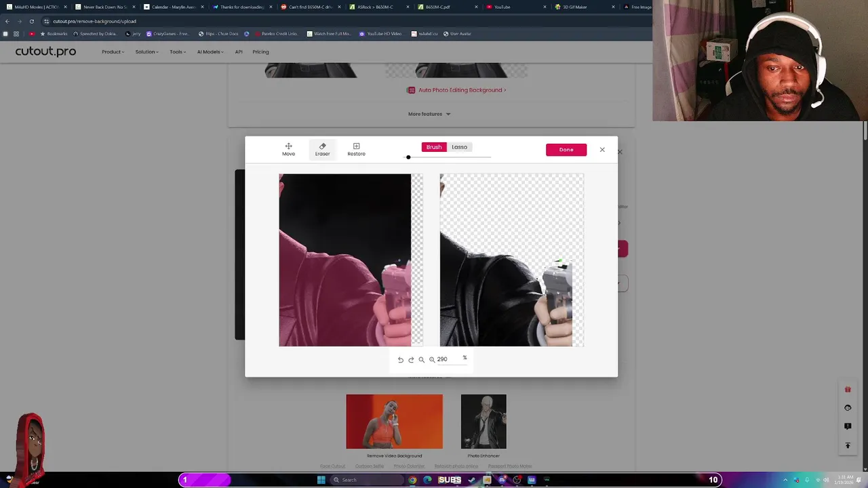Click the taskbar Search box
The image size is (868, 488).
tap(366, 480)
